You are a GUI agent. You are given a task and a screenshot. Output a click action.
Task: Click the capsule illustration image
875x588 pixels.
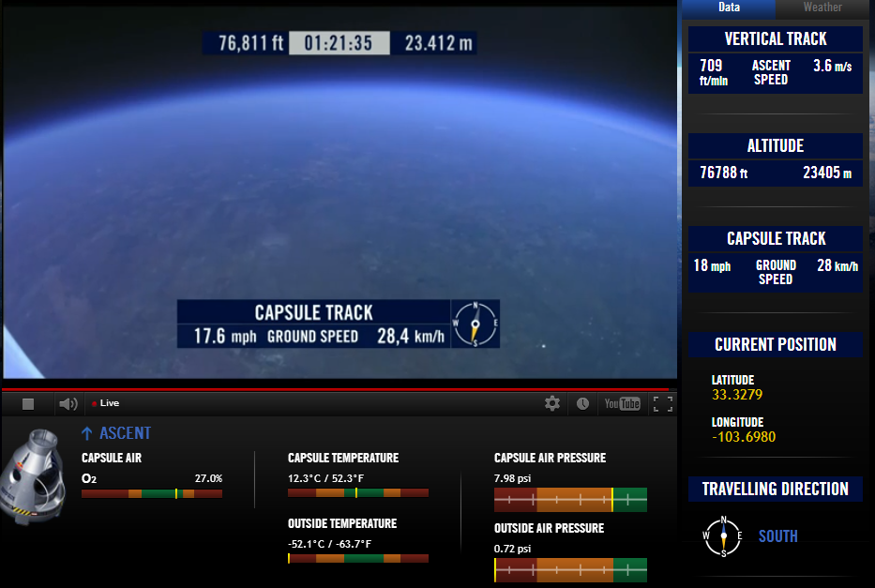34,477
